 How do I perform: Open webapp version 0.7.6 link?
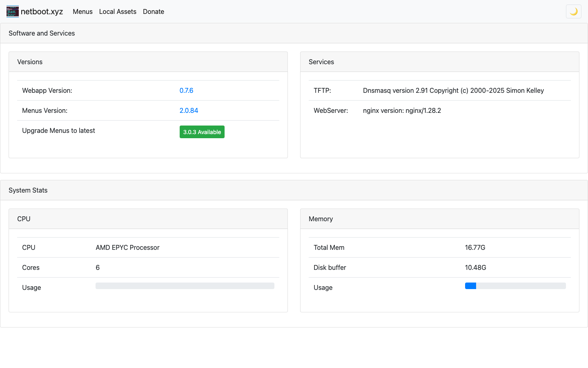point(186,90)
